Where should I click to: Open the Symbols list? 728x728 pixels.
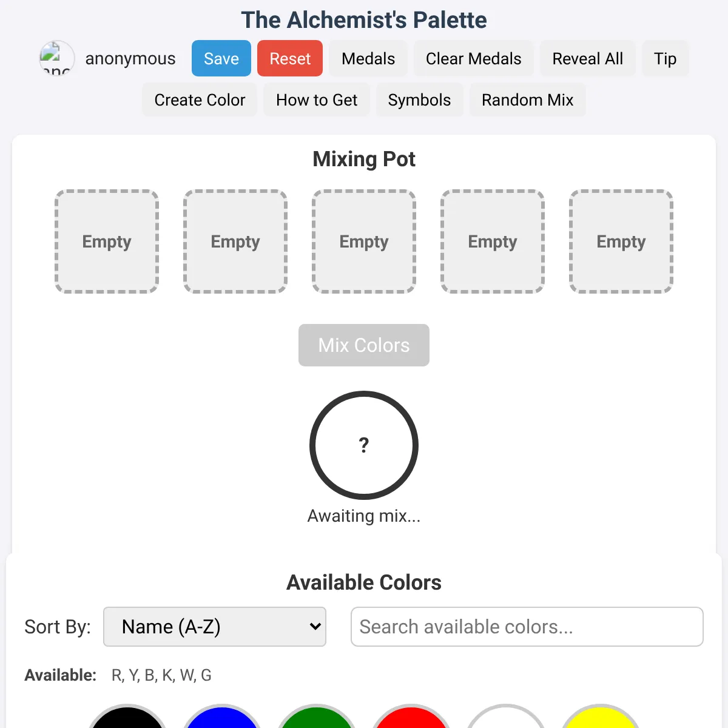[420, 99]
